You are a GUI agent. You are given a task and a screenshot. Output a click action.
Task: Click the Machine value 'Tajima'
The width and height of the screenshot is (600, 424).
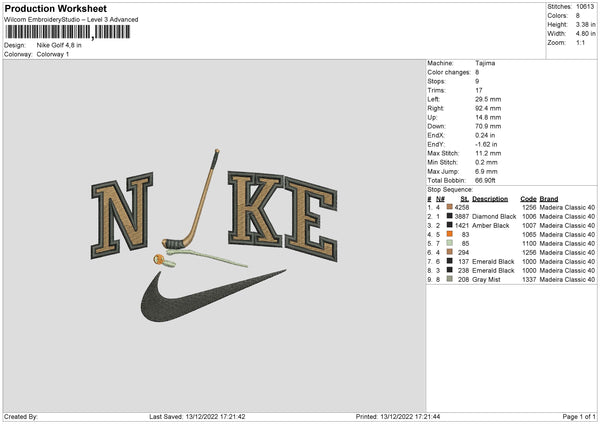(x=485, y=63)
